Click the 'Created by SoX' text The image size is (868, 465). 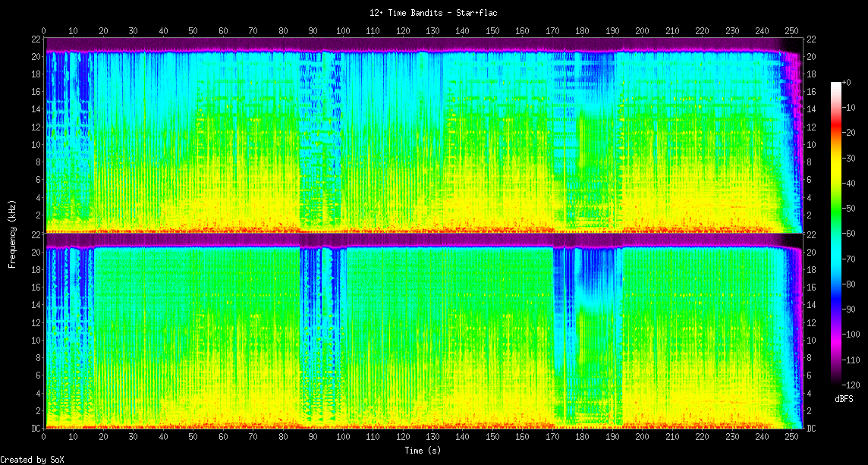pyautogui.click(x=32, y=460)
